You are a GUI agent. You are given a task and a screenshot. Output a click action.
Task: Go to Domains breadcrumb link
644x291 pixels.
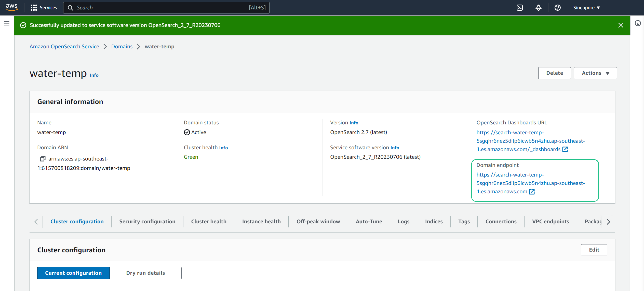[x=122, y=47]
